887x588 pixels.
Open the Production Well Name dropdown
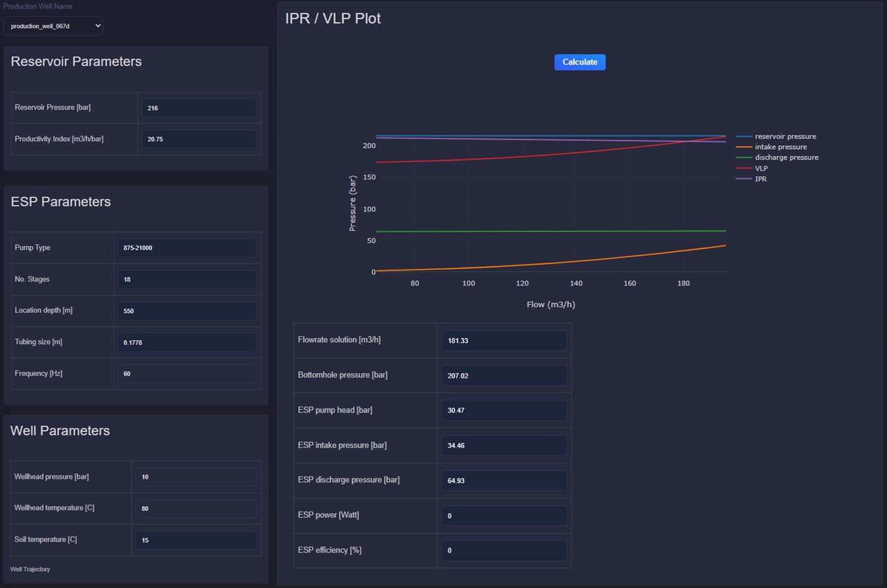tap(53, 26)
